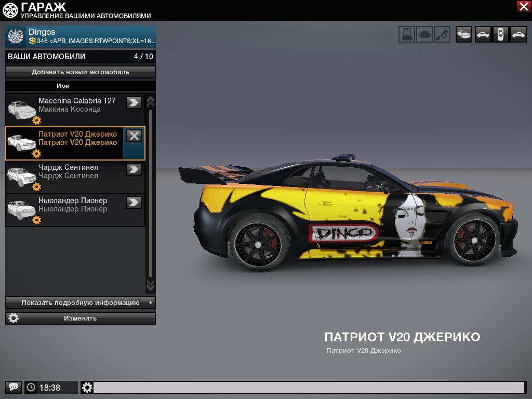Click the car horn preview icon
Screen dimensions: 532x399
(442, 34)
